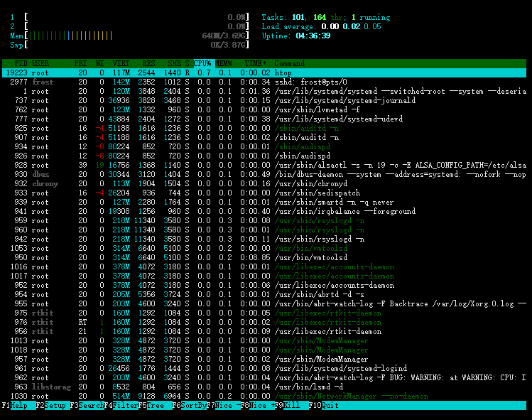This screenshot has height=420, width=532.
Task: Open F6 SortBy menu
Action: [x=189, y=405]
